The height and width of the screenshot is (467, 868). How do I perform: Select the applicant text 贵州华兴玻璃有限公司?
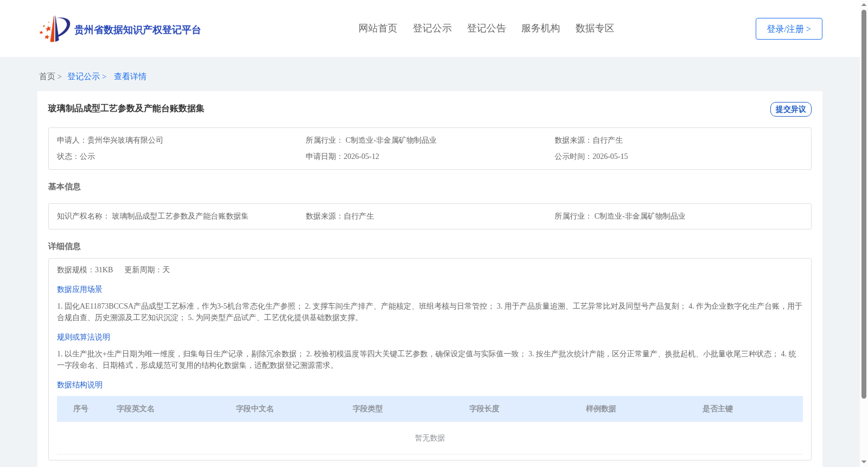click(125, 140)
